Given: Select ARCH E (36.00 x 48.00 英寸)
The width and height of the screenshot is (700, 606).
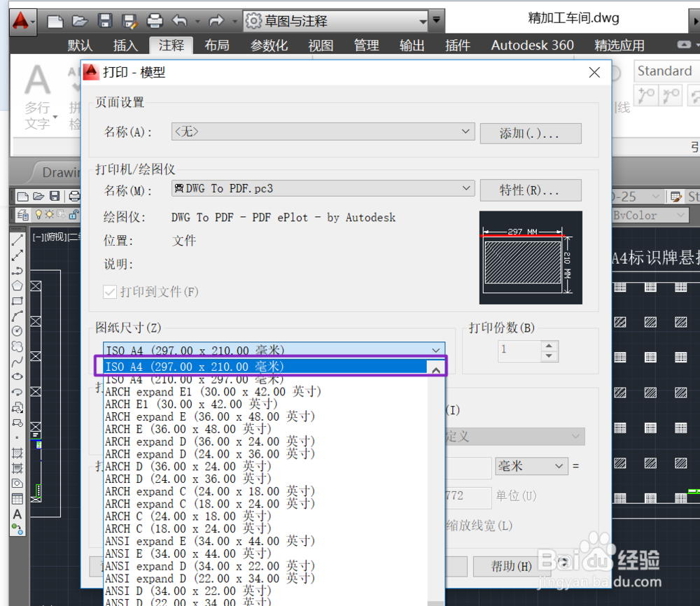Looking at the screenshot, I should (x=266, y=429).
